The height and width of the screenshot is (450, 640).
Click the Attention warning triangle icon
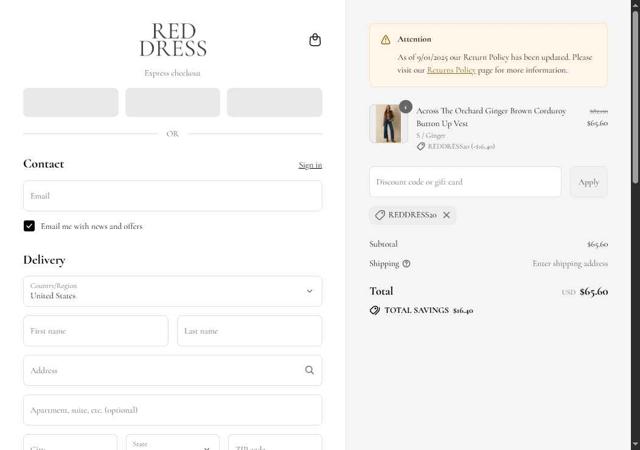(x=385, y=40)
